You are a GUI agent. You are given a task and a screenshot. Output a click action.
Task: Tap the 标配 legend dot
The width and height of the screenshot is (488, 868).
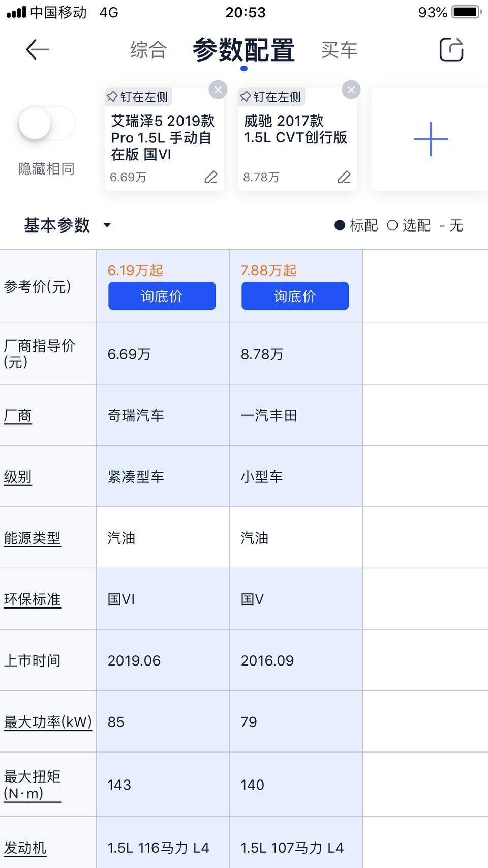click(x=340, y=225)
